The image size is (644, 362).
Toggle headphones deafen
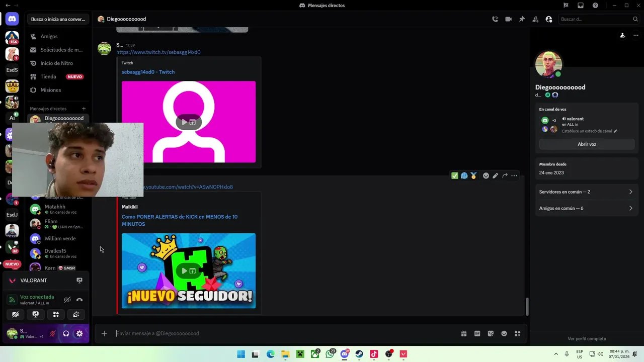pyautogui.click(x=66, y=333)
